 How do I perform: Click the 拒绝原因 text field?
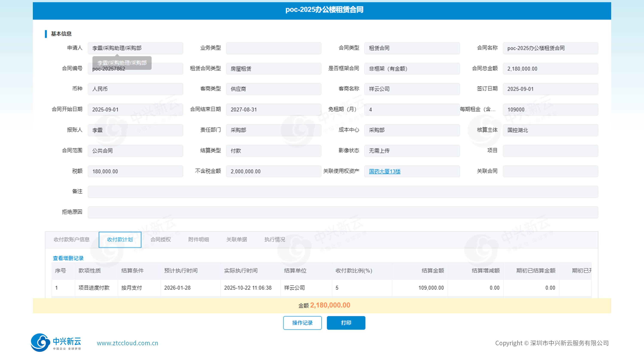343,212
